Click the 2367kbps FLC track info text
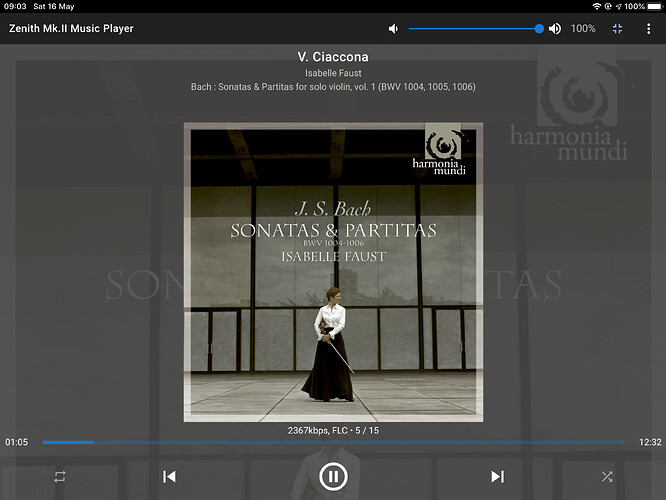Screen dimensions: 666x500 (x=333, y=430)
